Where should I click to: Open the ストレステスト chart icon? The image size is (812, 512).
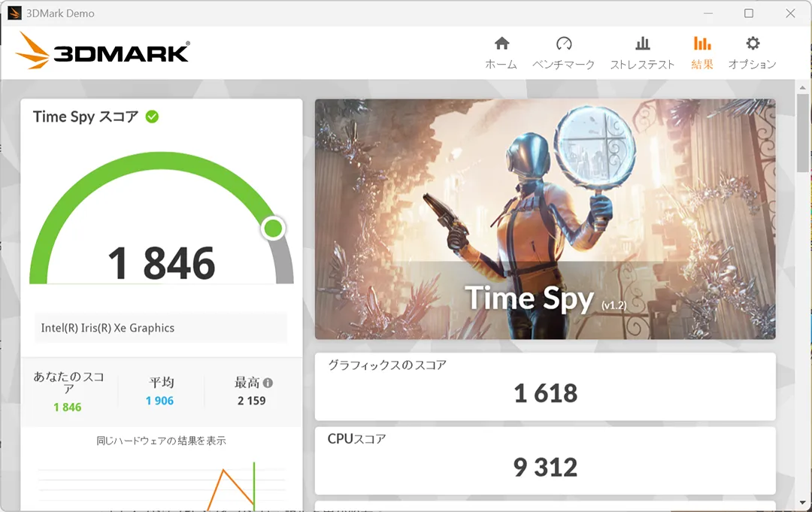(x=642, y=43)
